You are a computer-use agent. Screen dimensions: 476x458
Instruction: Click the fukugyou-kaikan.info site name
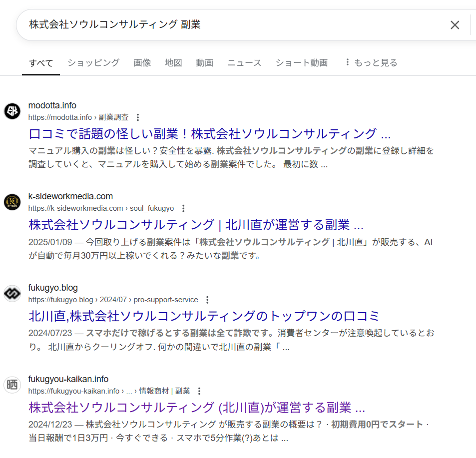coord(68,379)
